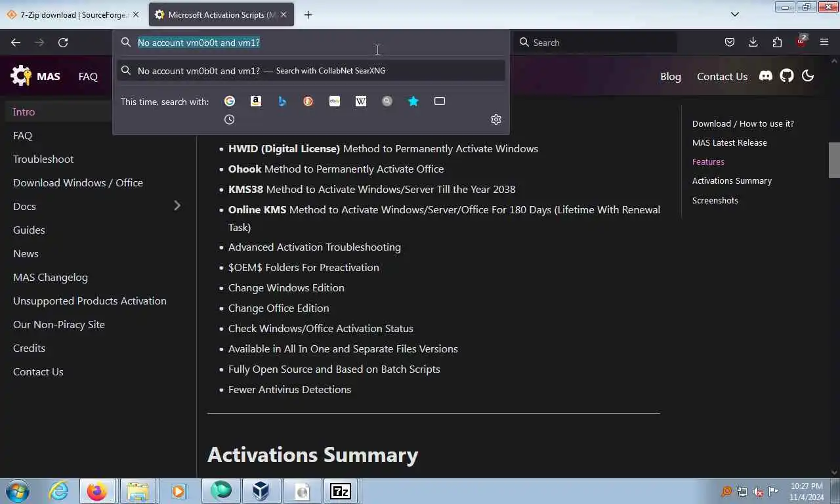Open FAQ in the top navigation bar
Screen dimensions: 840x504
(x=88, y=76)
